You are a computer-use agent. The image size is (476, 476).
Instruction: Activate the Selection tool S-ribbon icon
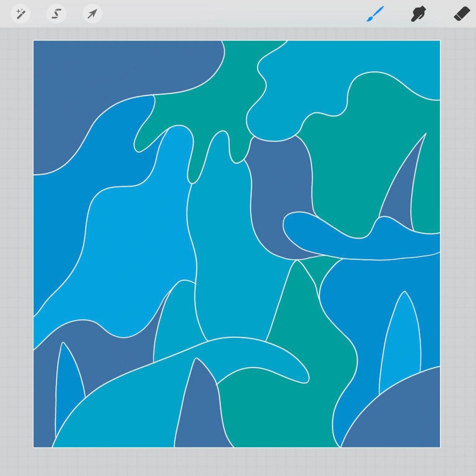56,14
